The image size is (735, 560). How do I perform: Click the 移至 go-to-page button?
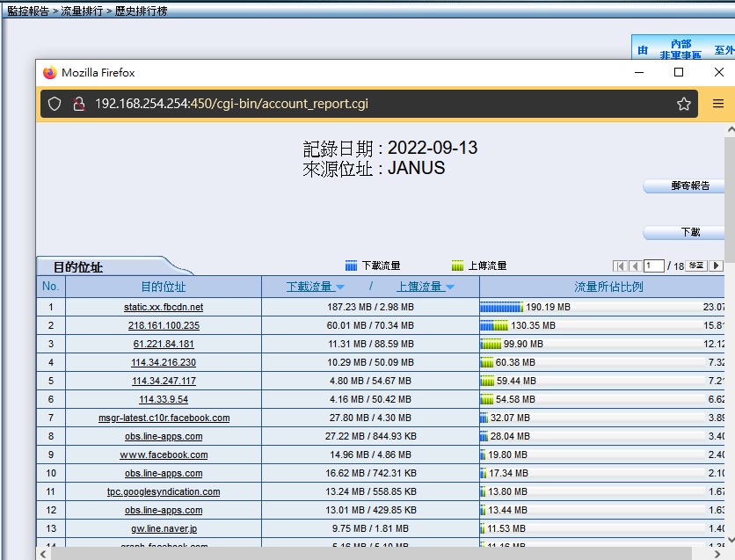[x=696, y=265]
